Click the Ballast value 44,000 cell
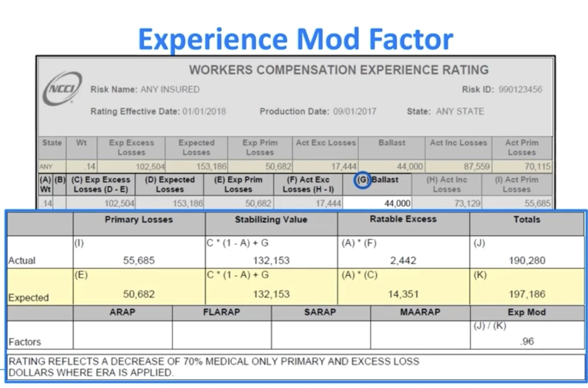This screenshot has width=588, height=388. click(396, 203)
